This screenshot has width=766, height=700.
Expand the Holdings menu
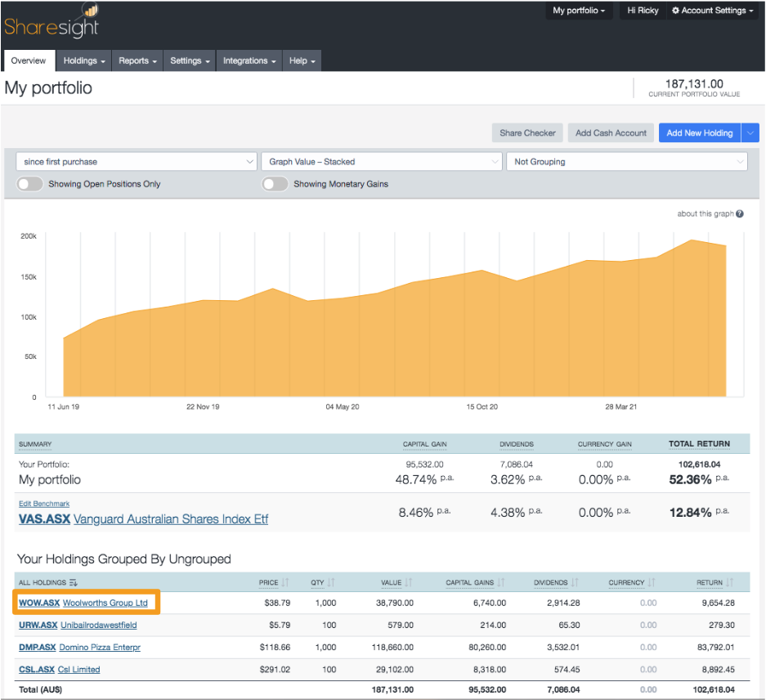pos(84,61)
